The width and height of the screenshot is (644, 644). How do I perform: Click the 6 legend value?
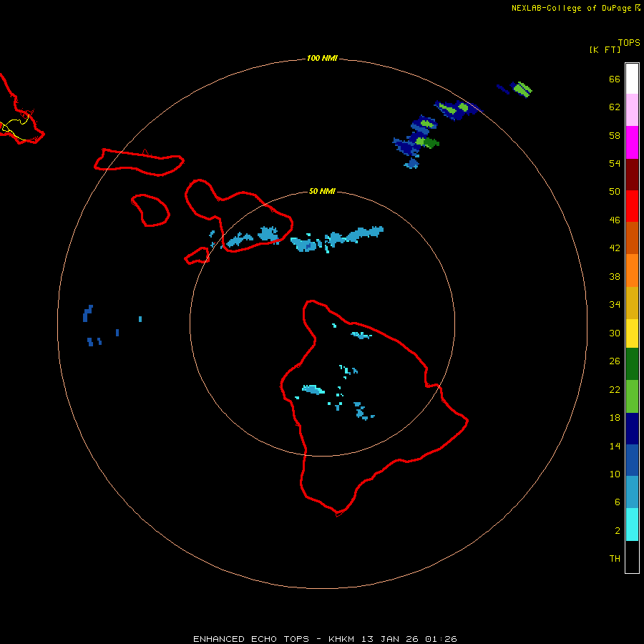[x=617, y=502]
